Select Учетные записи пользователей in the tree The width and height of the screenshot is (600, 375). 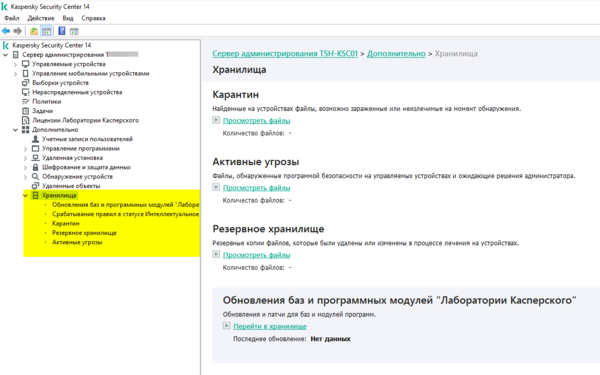coord(87,139)
